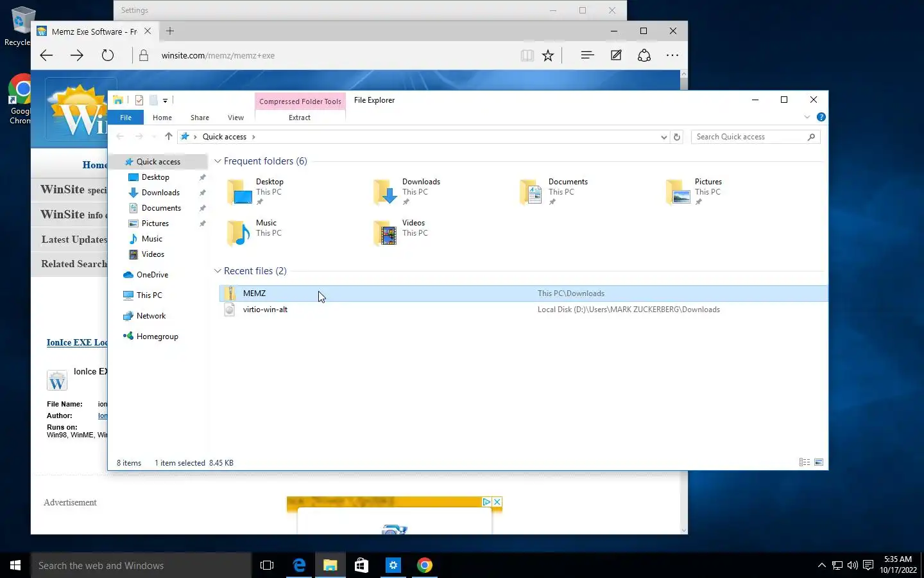Screen dimensions: 924x578
Task: Switch to large icons view in status bar
Action: click(x=819, y=462)
